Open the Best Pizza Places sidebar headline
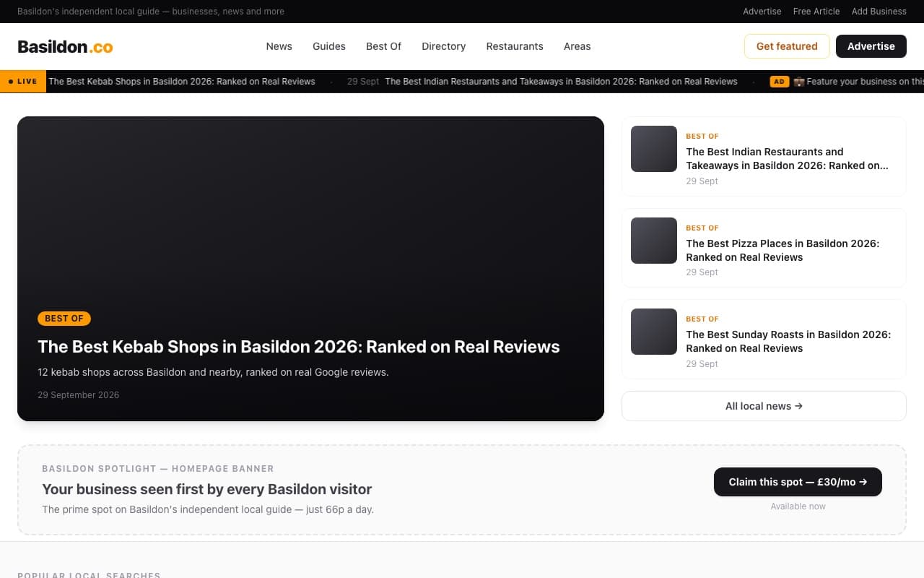Image resolution: width=924 pixels, height=578 pixels. coord(783,250)
